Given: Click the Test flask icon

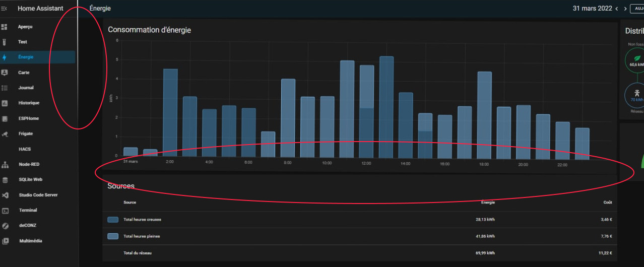Looking at the screenshot, I should [x=5, y=42].
